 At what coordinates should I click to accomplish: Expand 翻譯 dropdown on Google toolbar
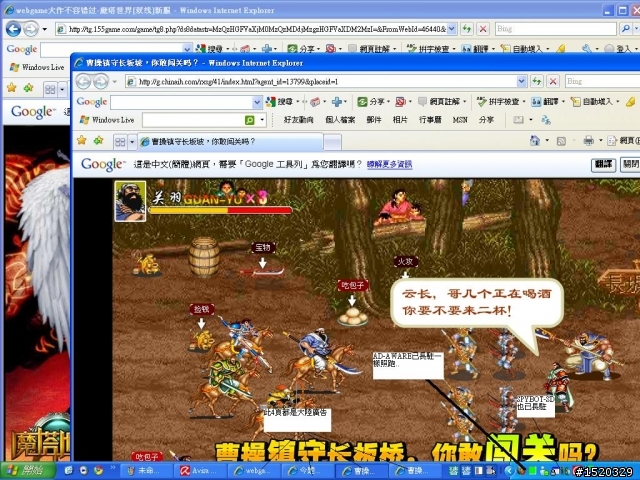(563, 101)
